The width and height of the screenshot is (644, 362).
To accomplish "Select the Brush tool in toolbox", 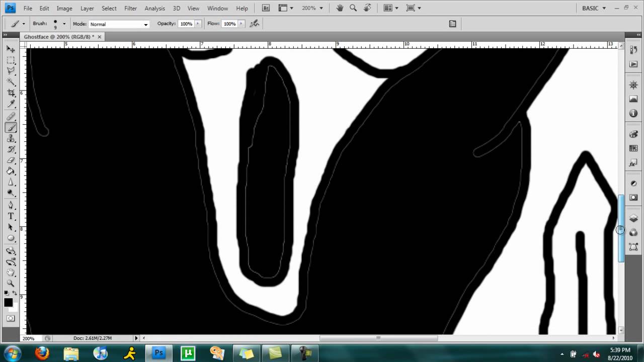I will click(11, 128).
